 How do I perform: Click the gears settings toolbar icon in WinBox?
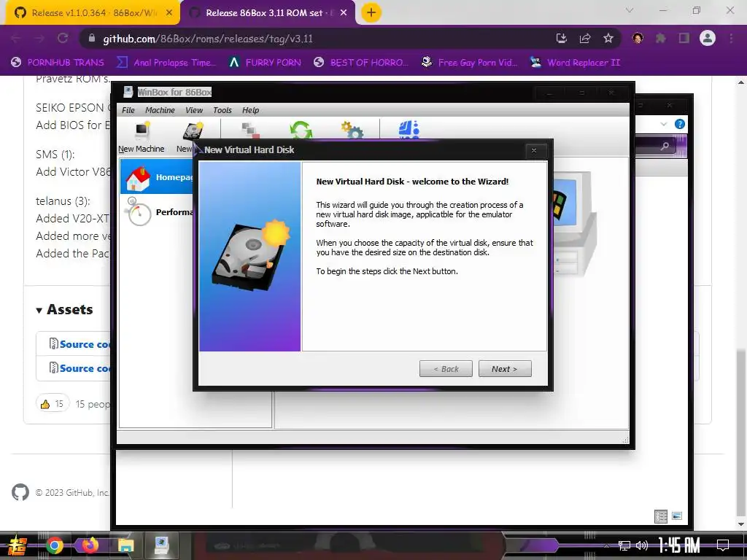[352, 130]
